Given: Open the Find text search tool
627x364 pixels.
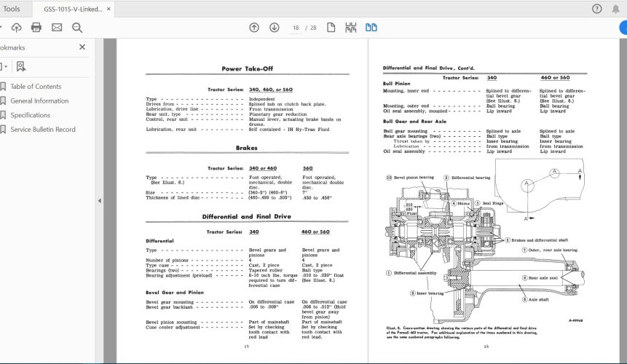Looking at the screenshot, I should click(x=77, y=27).
